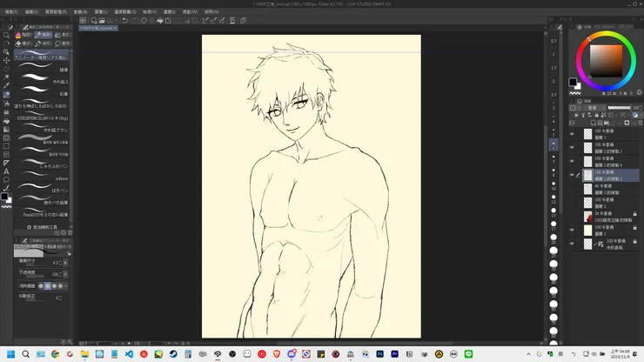This screenshot has width=644, height=362.
Task: Hide the selected layer 圖層 2 的複製 2
Action: click(572, 175)
